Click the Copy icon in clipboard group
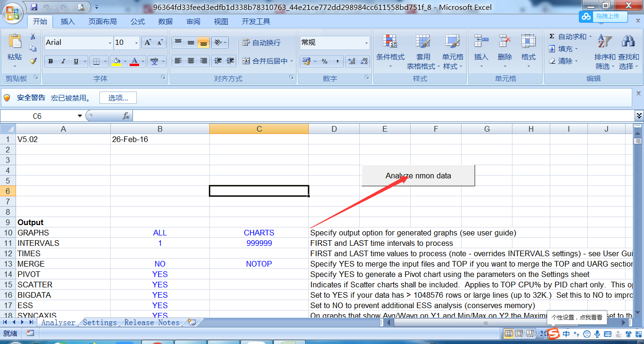644x344 pixels. (x=33, y=49)
